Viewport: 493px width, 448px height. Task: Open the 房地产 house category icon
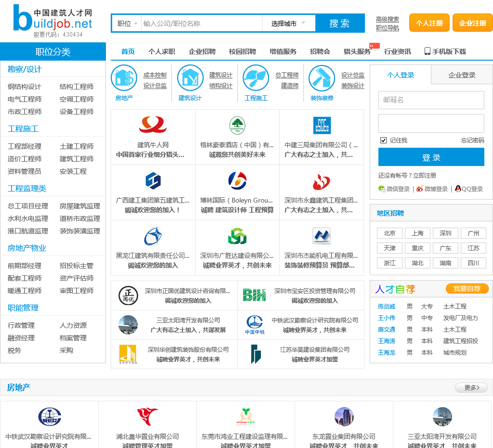124,77
